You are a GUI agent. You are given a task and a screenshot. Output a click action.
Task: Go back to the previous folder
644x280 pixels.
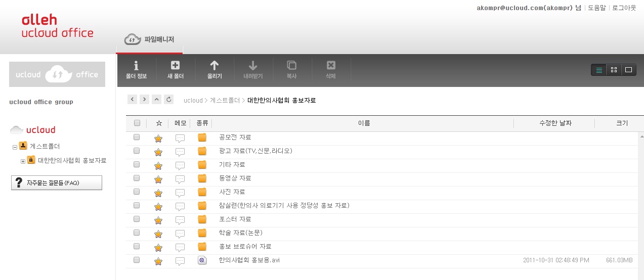click(132, 100)
